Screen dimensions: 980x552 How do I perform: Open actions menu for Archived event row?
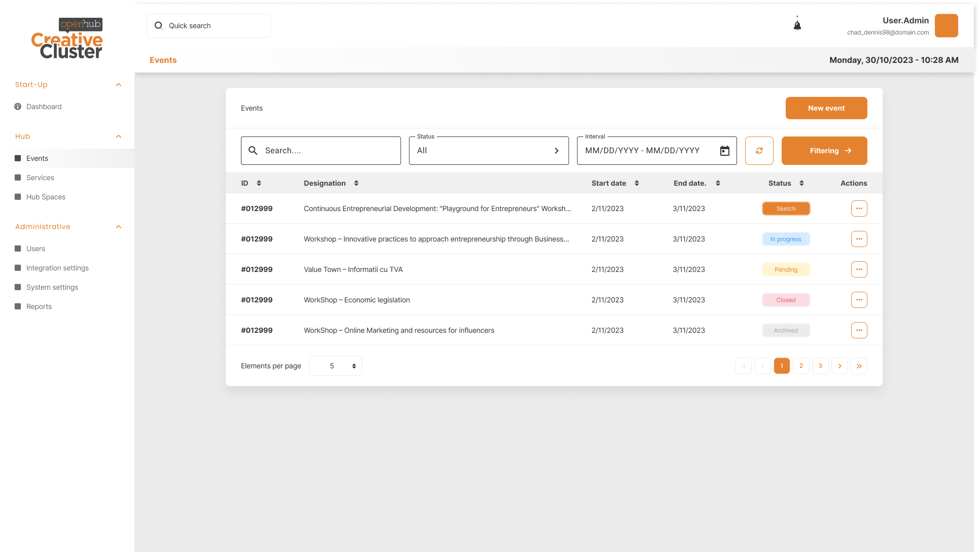859,330
